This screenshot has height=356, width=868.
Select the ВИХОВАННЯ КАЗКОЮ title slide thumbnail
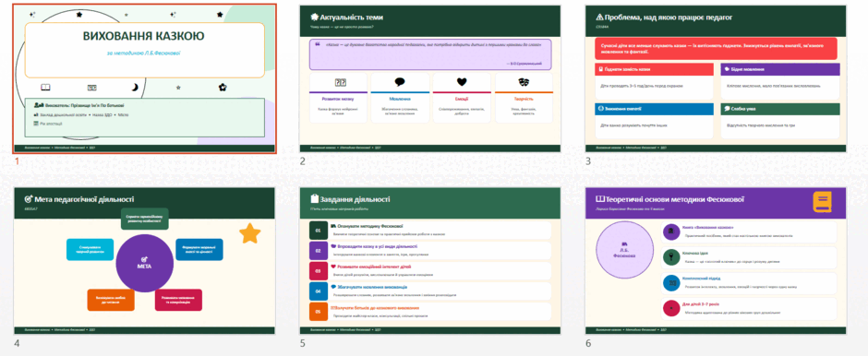pyautogui.click(x=144, y=78)
